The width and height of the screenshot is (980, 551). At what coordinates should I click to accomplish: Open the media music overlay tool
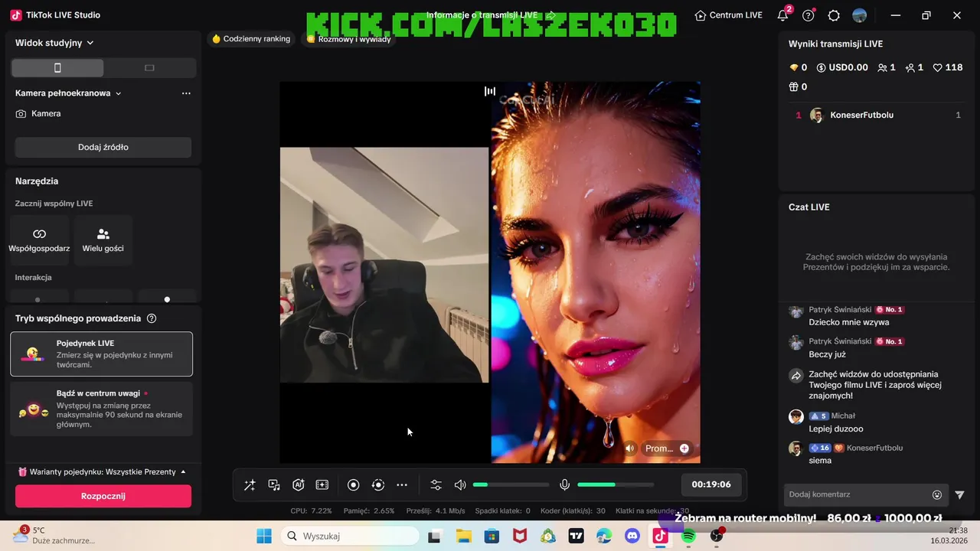click(x=274, y=485)
